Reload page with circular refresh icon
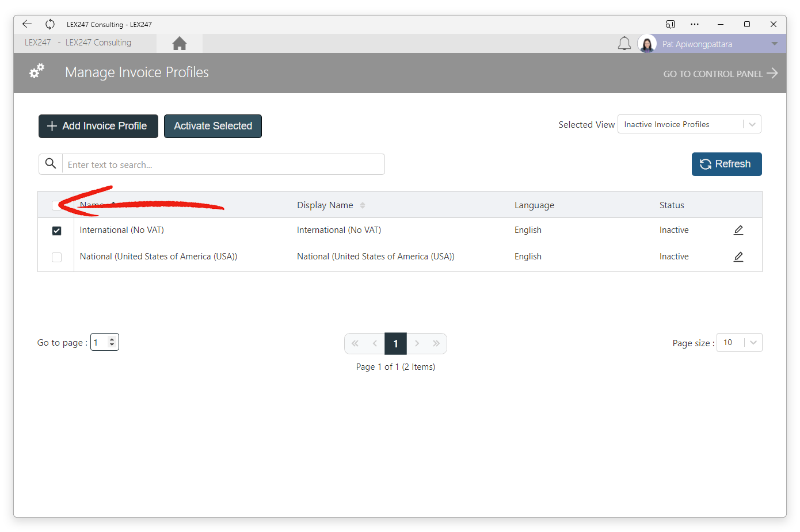Screen dimensions: 800x532 pos(50,24)
